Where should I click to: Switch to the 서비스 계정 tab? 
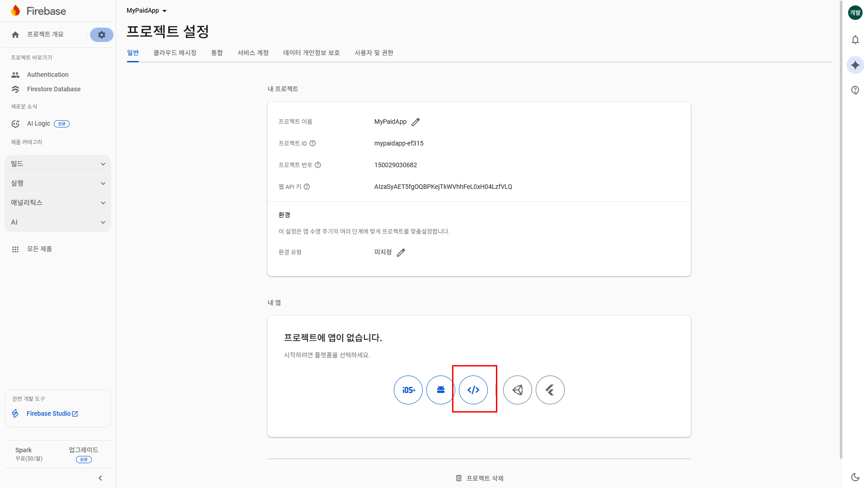[x=253, y=53]
